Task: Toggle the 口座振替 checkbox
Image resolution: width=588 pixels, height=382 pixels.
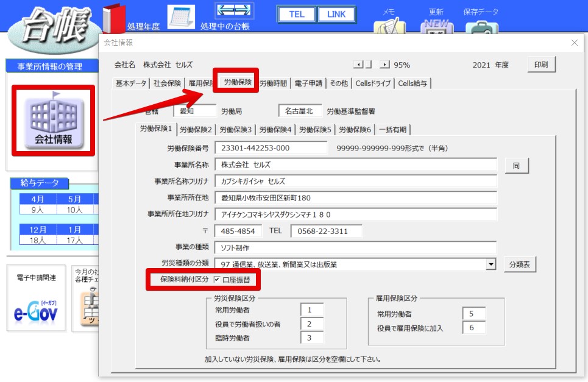Action: pos(217,280)
